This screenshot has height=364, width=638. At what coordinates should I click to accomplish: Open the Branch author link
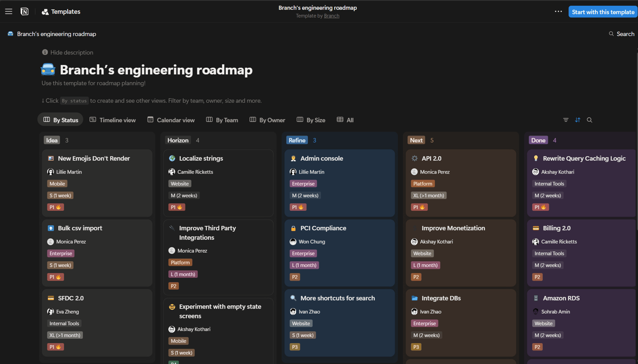pos(332,16)
